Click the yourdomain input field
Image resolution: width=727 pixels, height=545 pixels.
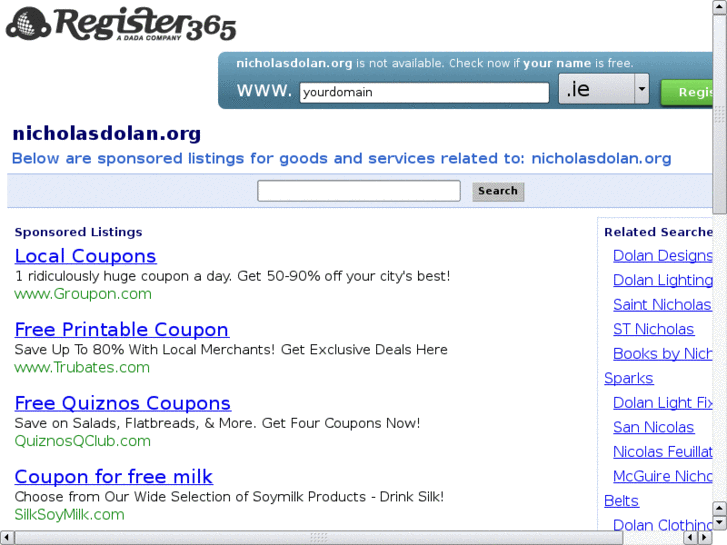coord(424,92)
